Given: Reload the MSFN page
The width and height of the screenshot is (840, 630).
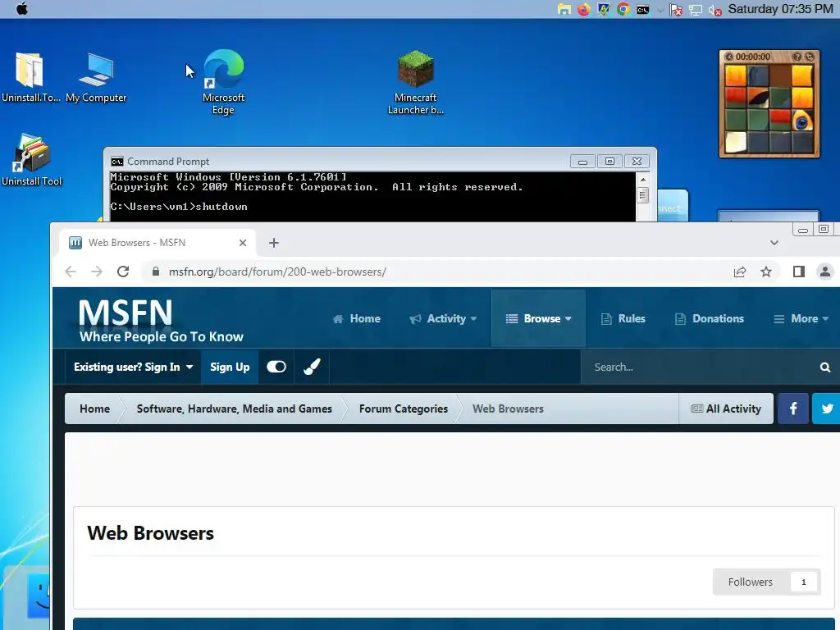Looking at the screenshot, I should click(x=123, y=272).
